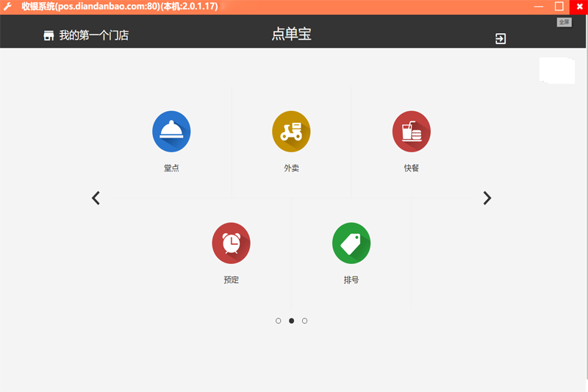Click the logout exit icon in header

tap(501, 39)
